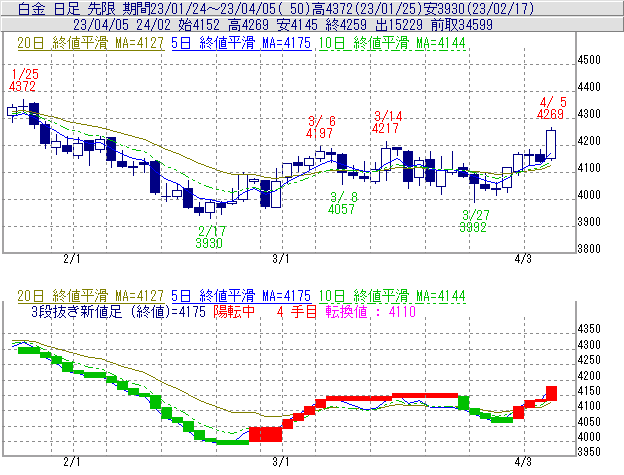Click the 終4259 closing price value
Viewport: 624px width, 475px height.
point(346,25)
